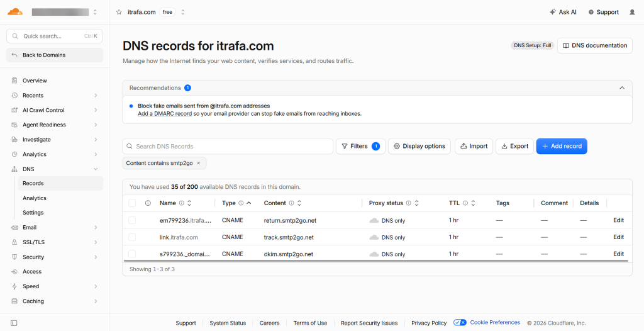This screenshot has width=644, height=331.
Task: Toggle the Cookie Preferences switch icon
Action: [x=460, y=323]
